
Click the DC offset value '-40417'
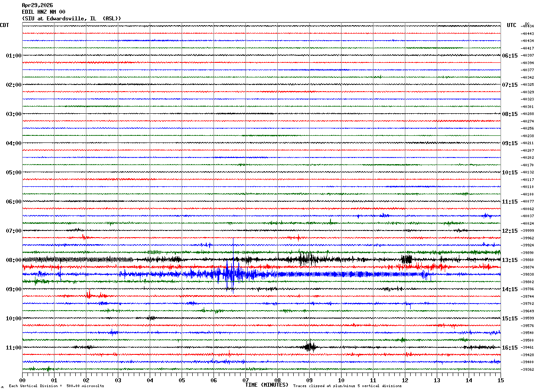tap(528, 48)
